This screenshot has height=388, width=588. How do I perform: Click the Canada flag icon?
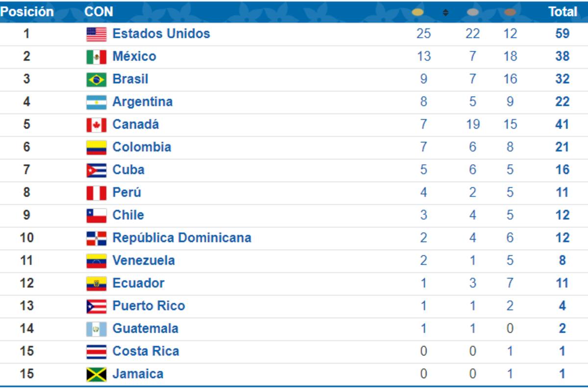pyautogui.click(x=96, y=125)
